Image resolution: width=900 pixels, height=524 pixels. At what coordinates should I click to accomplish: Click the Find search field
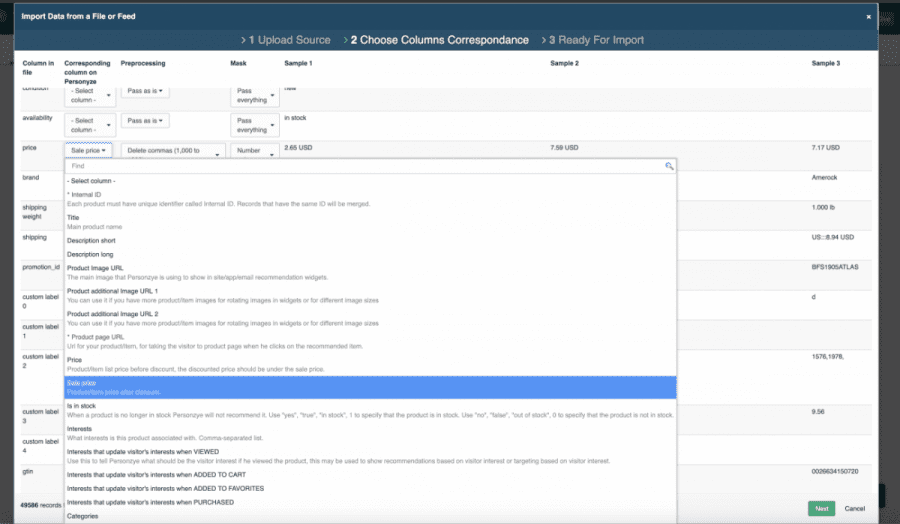(x=365, y=166)
